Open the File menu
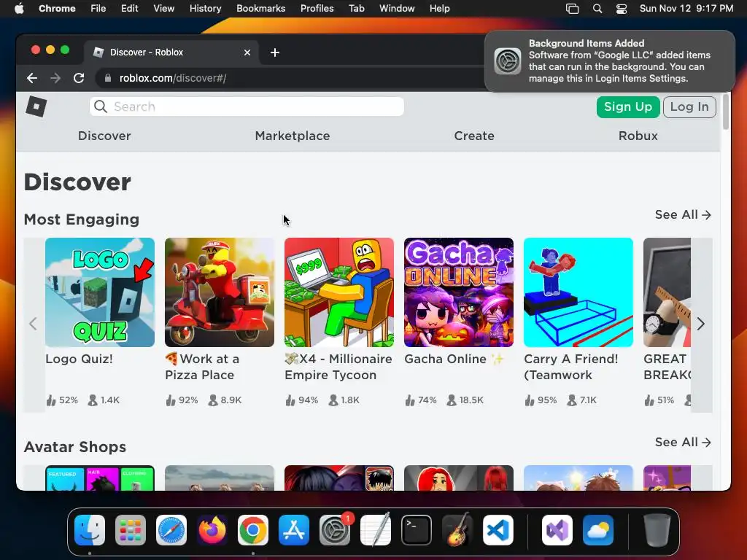This screenshot has width=747, height=560. pyautogui.click(x=98, y=9)
